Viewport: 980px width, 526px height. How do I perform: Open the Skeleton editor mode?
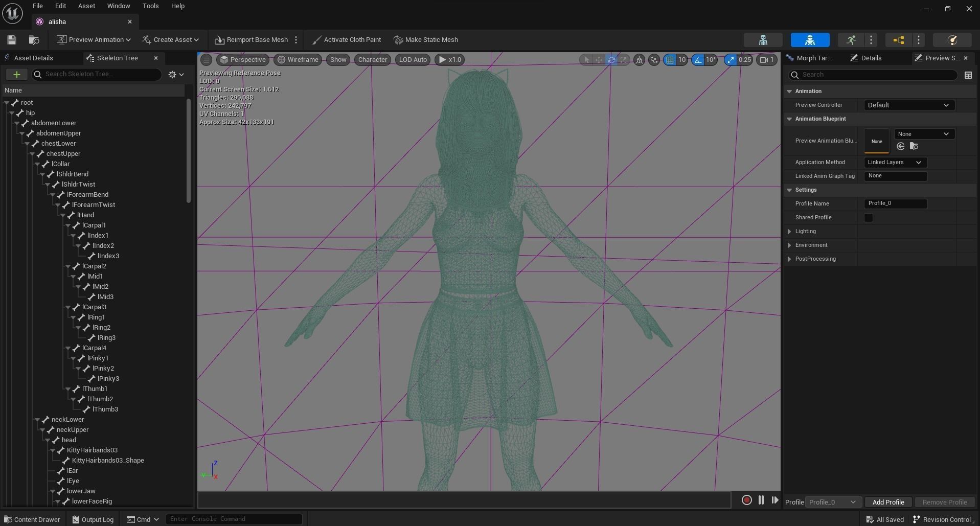point(763,40)
